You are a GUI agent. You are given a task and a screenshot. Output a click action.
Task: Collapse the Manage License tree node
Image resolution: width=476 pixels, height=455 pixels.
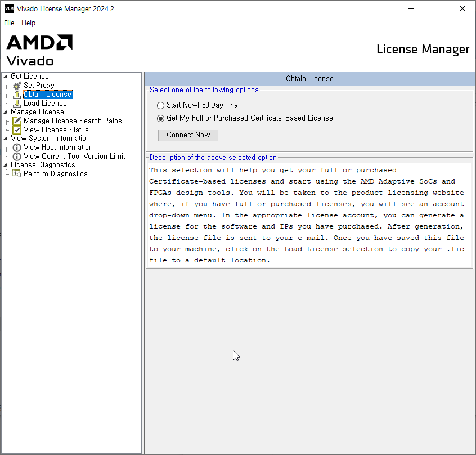coord(5,112)
